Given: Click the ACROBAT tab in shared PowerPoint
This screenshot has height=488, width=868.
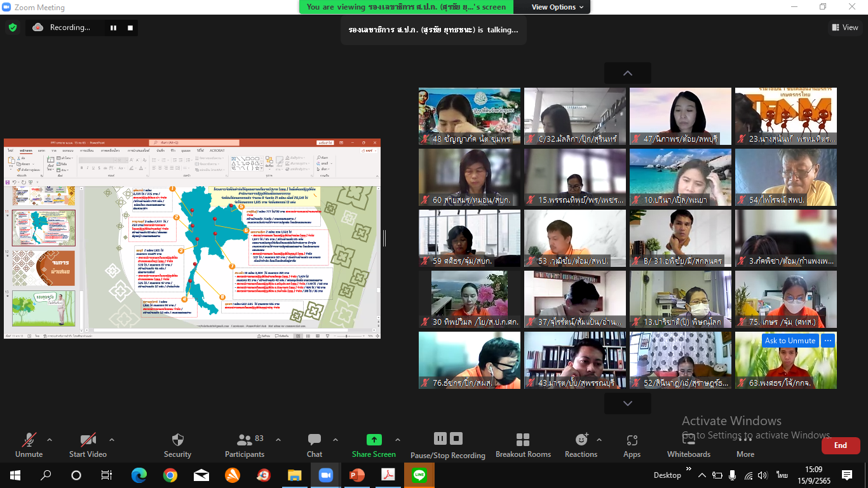Looking at the screenshot, I should pos(217,151).
